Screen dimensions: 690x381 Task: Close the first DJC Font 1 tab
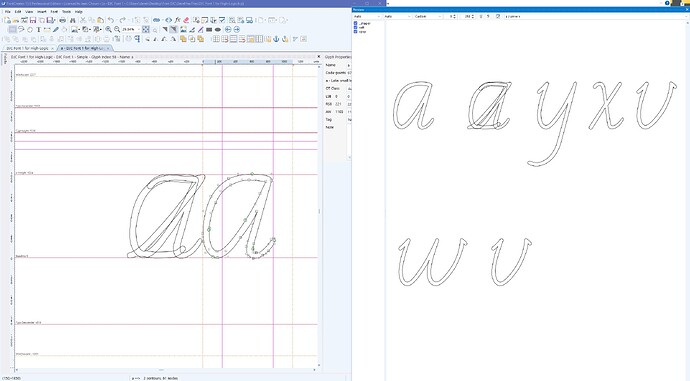coord(52,48)
